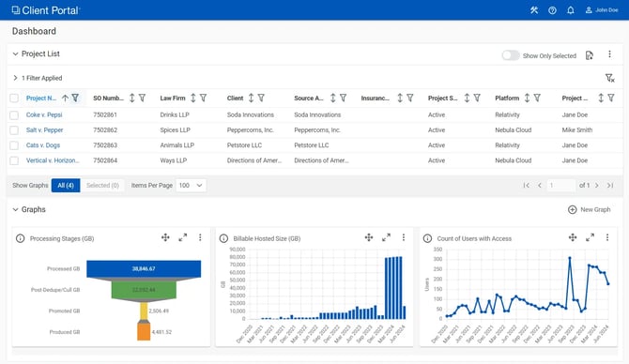Open Source A... column filter
The width and height of the screenshot is (629, 364).
(x=344, y=98)
